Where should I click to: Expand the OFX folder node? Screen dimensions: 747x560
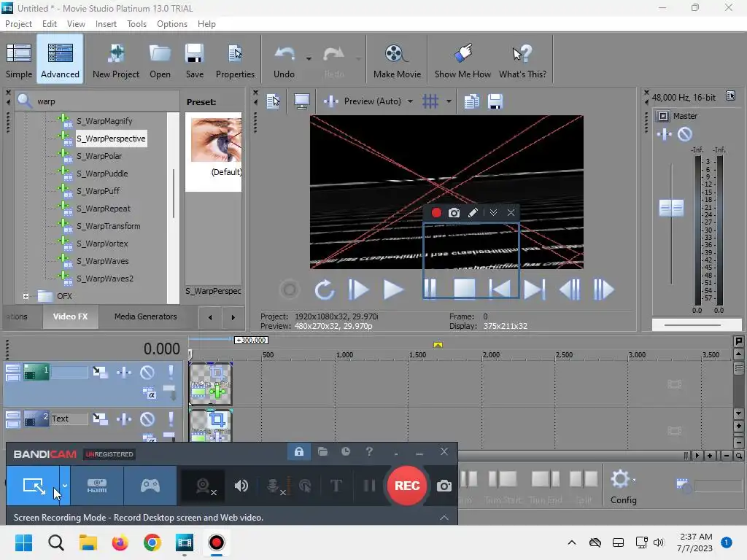tap(26, 296)
